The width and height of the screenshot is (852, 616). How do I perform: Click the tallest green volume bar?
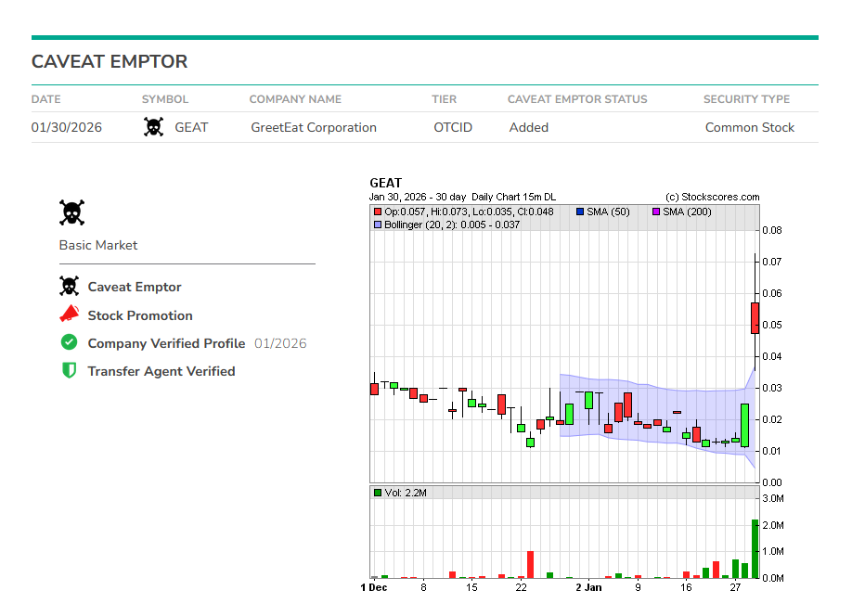(x=755, y=548)
